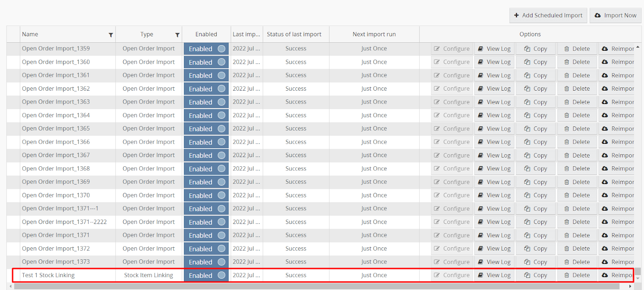
Task: Click the vertical scrollbar thumb
Action: 638,271
